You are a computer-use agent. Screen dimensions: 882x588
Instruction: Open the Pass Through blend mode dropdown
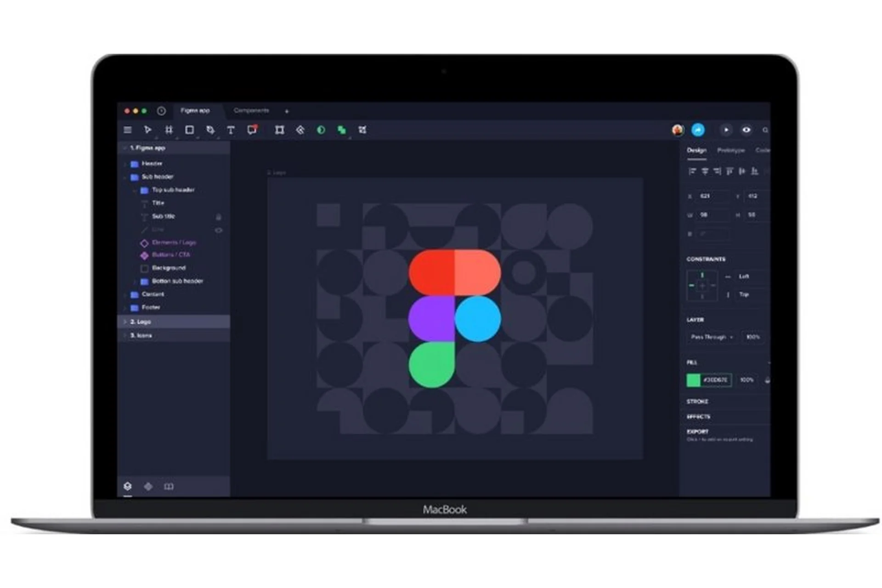pyautogui.click(x=712, y=337)
